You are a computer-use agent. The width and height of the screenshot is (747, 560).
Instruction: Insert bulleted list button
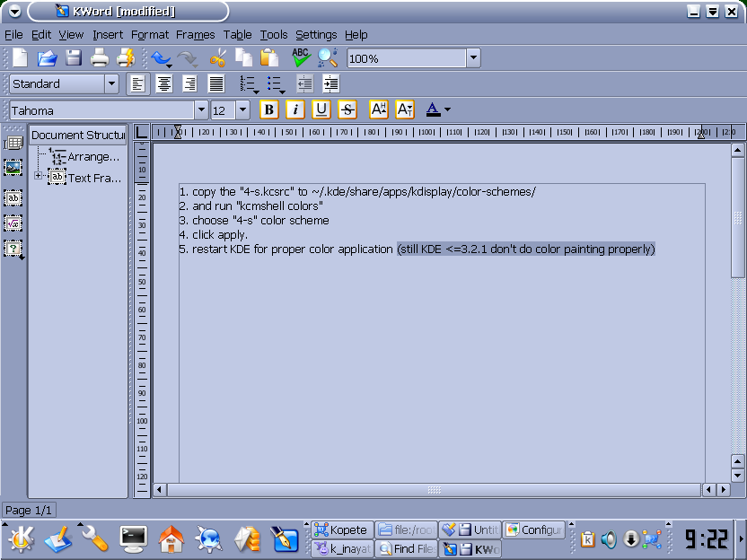click(276, 84)
